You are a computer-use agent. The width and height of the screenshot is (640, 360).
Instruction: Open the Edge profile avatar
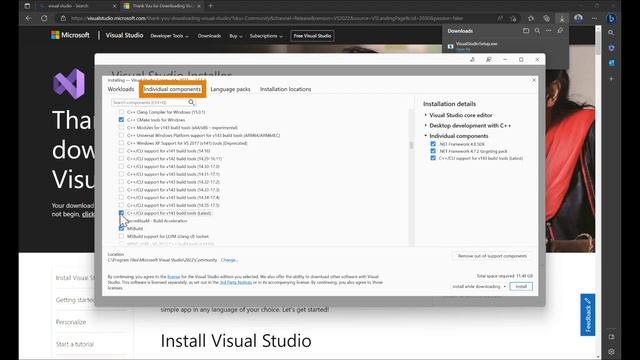click(x=578, y=18)
